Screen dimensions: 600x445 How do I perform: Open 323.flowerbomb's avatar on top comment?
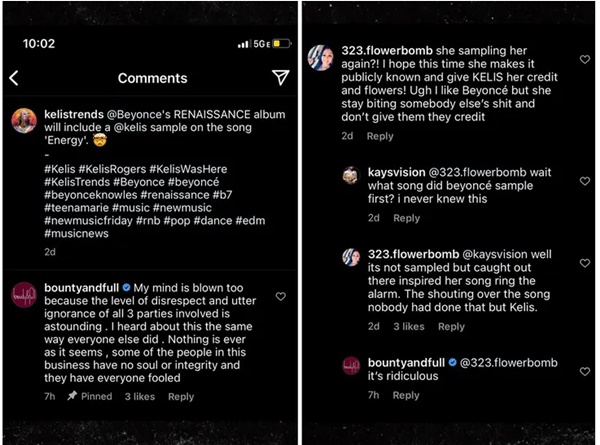322,58
